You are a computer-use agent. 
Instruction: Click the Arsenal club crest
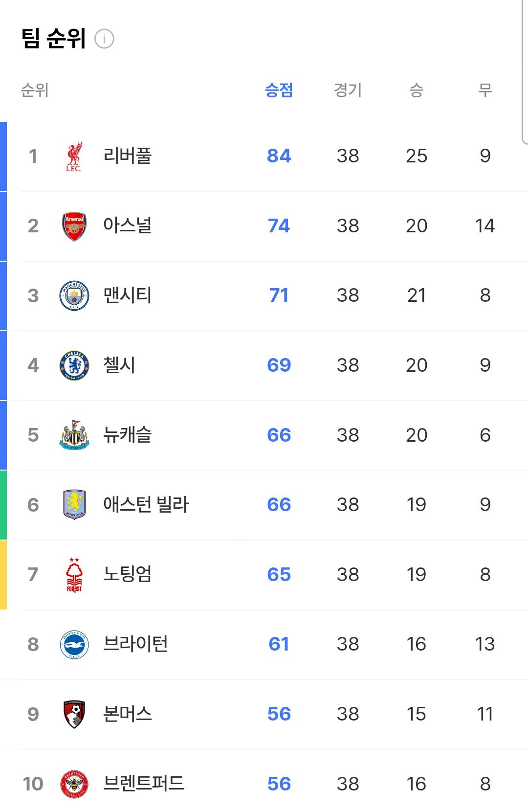pos(74,226)
